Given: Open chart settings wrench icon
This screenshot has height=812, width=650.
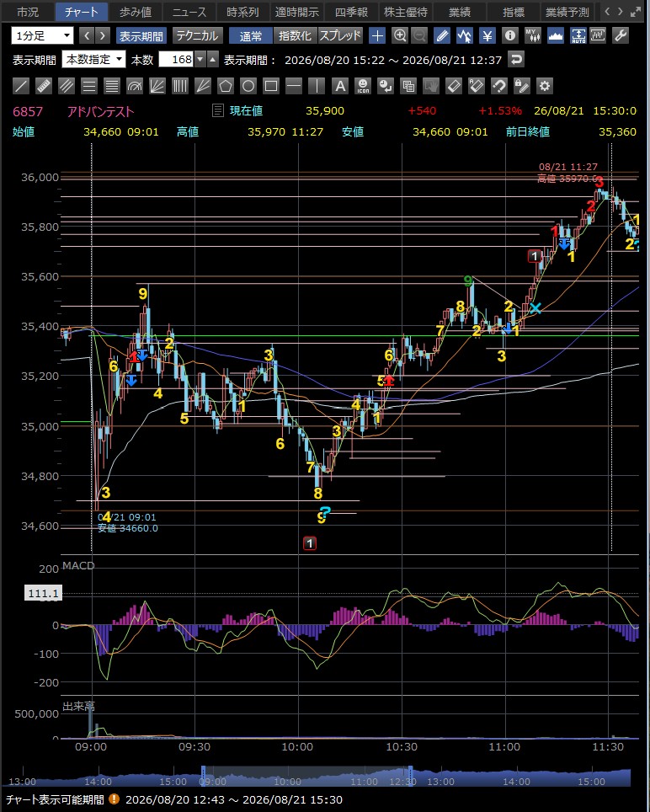Looking at the screenshot, I should (621, 35).
